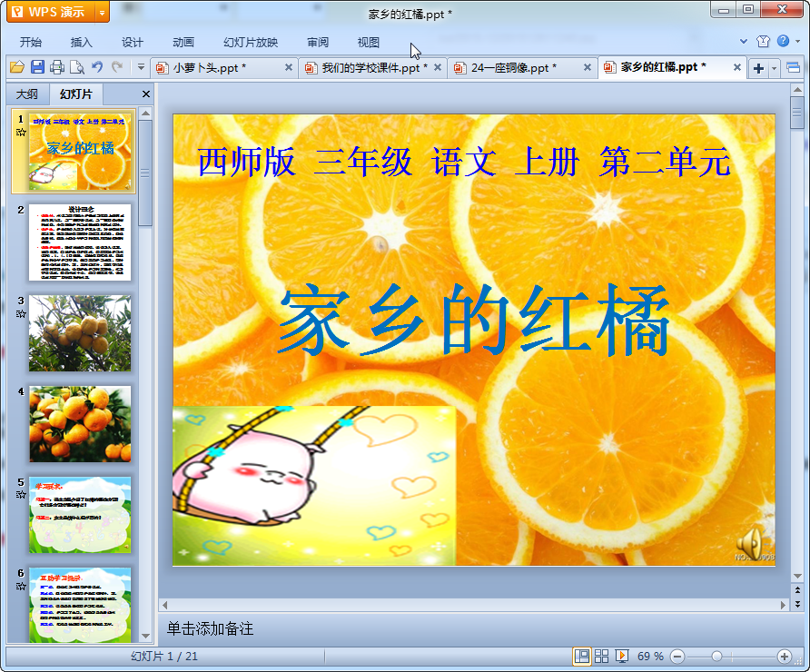Select slide 2 thumbnail 设计理念
Viewport: 810px width, 672px height.
coord(80,242)
